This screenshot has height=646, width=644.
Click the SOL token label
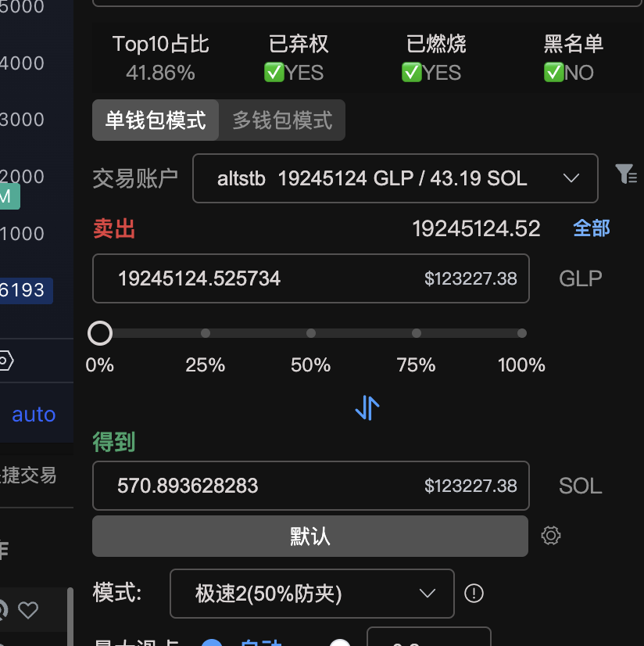pyautogui.click(x=581, y=486)
